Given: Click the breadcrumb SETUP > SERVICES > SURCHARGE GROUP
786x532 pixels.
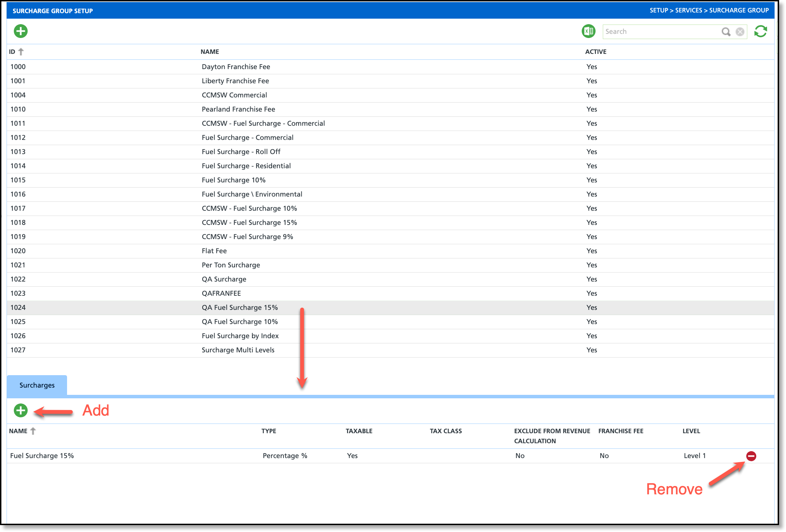Looking at the screenshot, I should [x=709, y=10].
